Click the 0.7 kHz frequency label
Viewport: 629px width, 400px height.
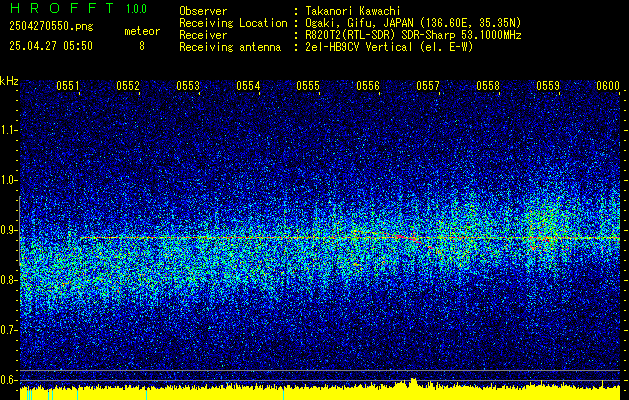[9, 330]
